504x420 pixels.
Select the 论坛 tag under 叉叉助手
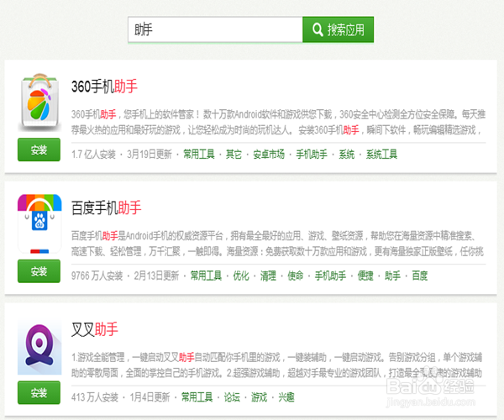pos(232,397)
